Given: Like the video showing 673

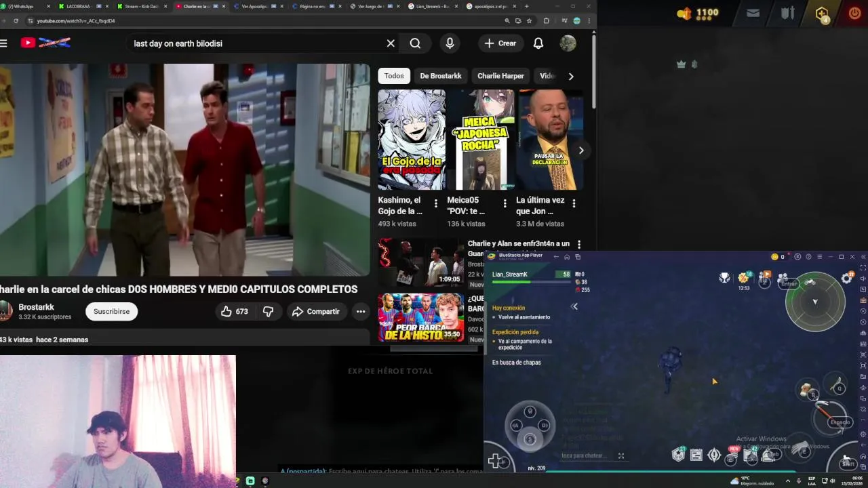Looking at the screenshot, I should pyautogui.click(x=235, y=311).
